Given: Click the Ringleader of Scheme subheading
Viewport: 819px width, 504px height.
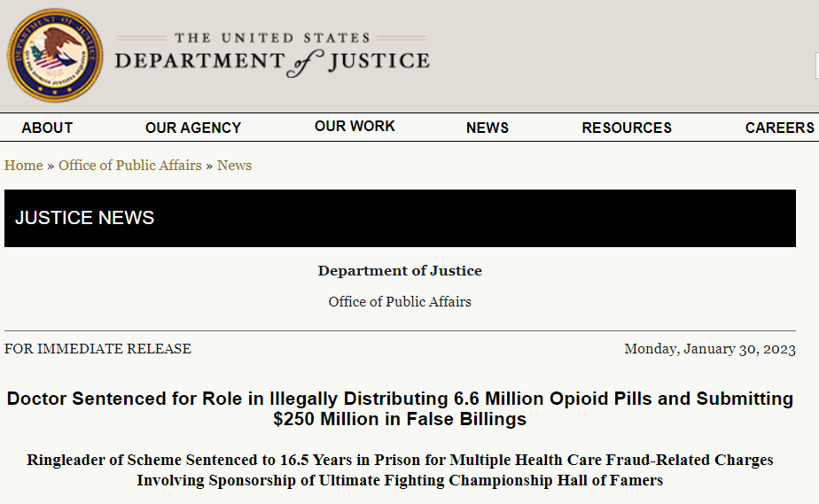Looking at the screenshot, I should pos(400,469).
